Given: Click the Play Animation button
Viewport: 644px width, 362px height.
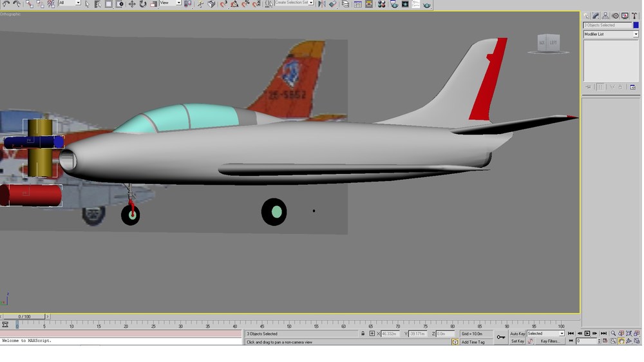Looking at the screenshot, I should click(x=587, y=333).
